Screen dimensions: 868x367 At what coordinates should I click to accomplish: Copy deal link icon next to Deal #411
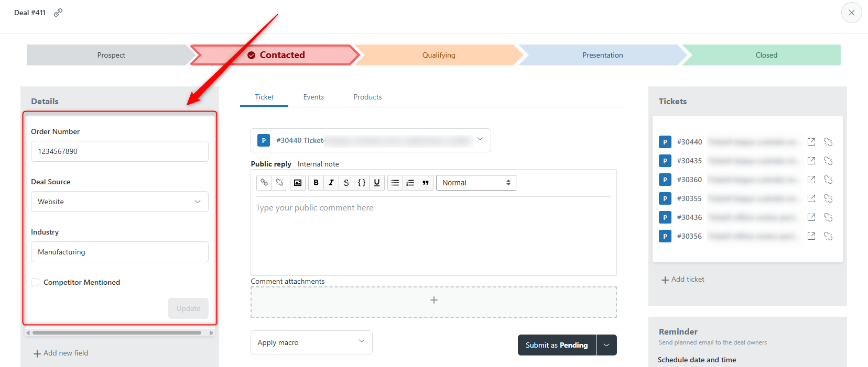pyautogui.click(x=58, y=13)
